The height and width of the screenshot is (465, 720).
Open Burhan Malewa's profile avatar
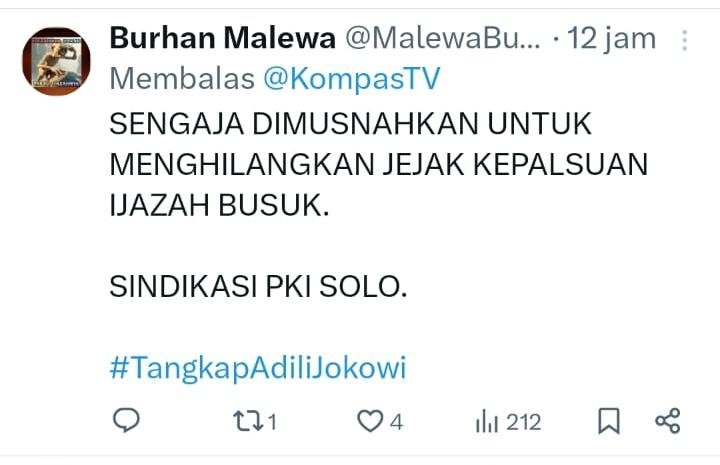(56, 62)
